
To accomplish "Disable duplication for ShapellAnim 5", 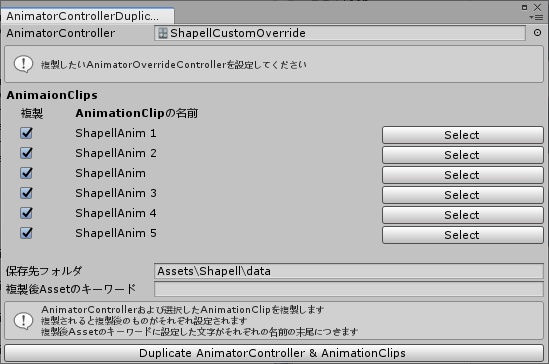I will (x=26, y=233).
